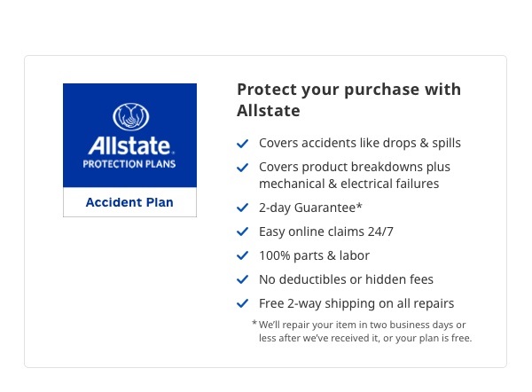Click checkmark beside 2-day Guarantee
The image size is (532, 392).
(242, 208)
